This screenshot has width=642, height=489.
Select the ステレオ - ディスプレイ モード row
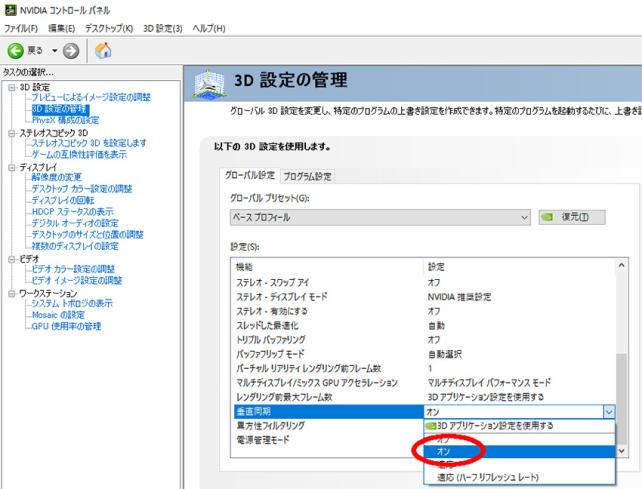[x=425, y=297]
